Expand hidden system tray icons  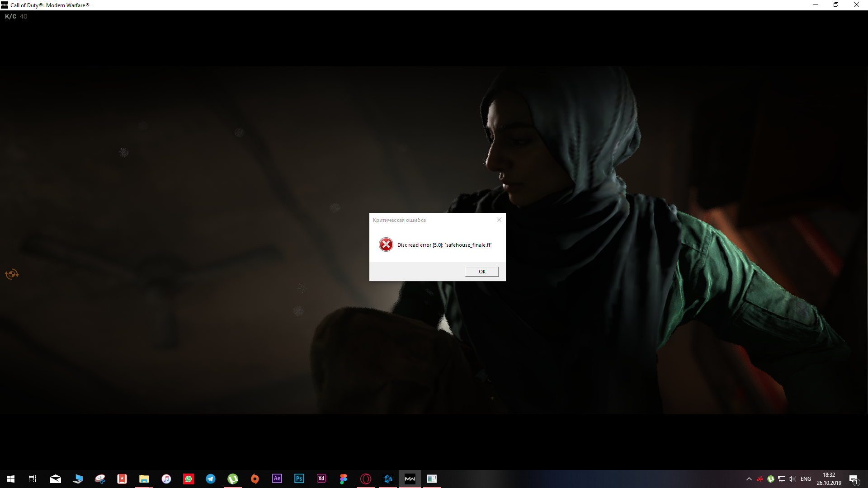pos(749,479)
